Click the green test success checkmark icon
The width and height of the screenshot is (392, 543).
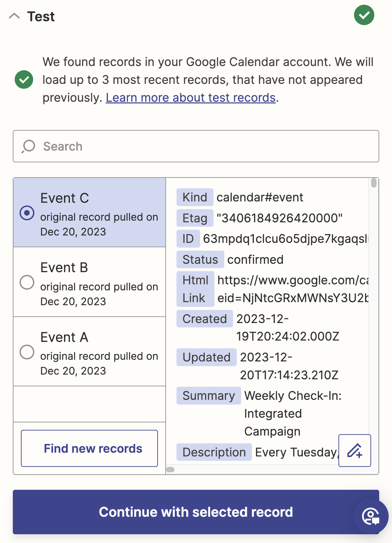point(364,15)
